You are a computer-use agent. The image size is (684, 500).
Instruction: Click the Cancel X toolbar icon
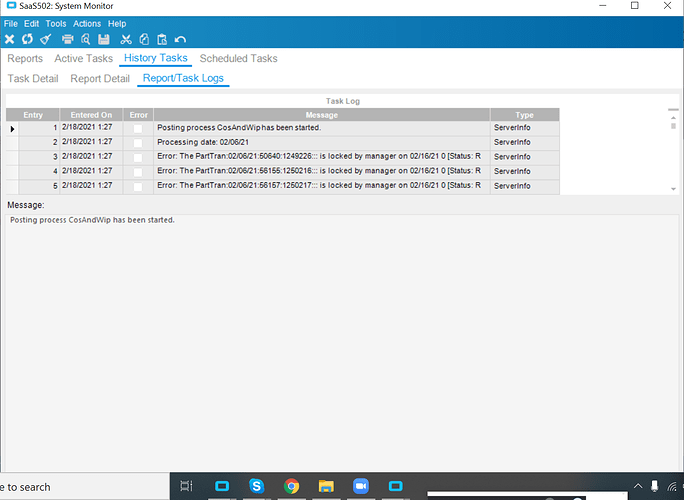pos(10,40)
